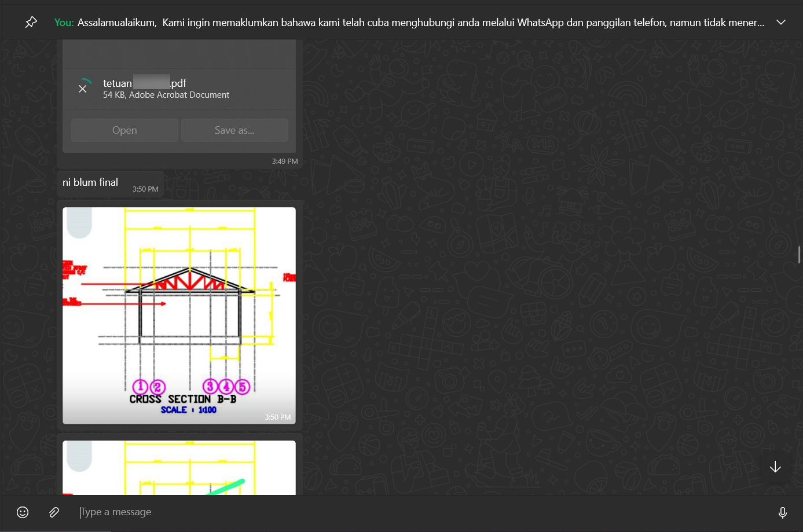Click the 'ni blum final' message
803x532 pixels.
click(90, 182)
